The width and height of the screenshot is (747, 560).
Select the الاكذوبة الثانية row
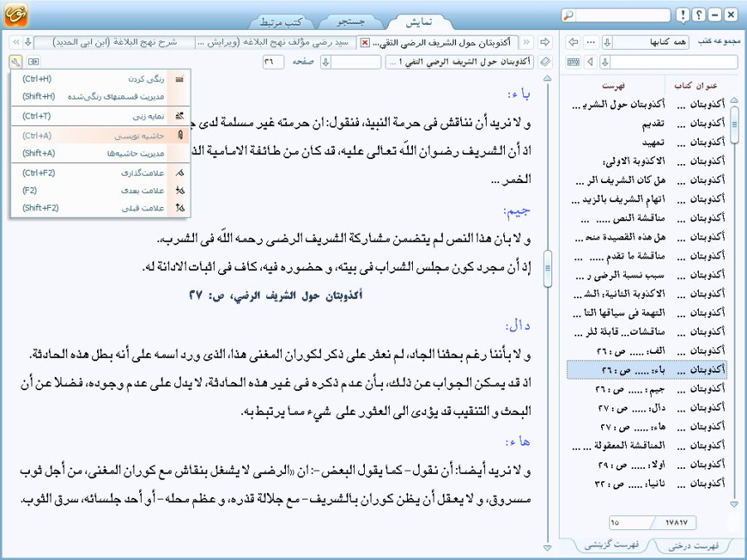(x=647, y=294)
